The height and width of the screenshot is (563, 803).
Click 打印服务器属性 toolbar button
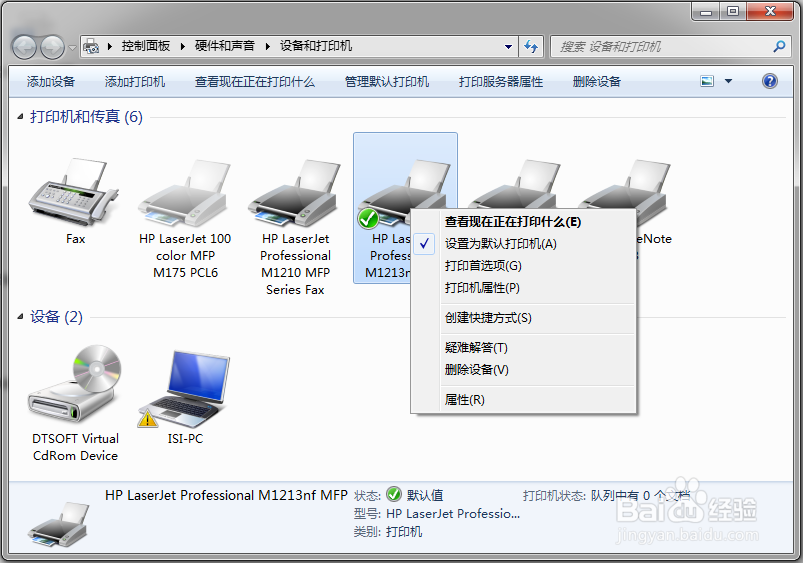[x=501, y=81]
